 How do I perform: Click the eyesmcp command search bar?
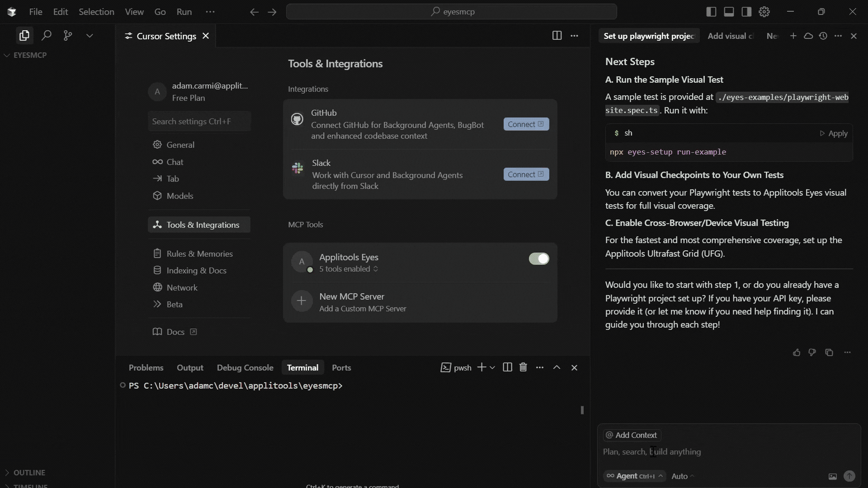coord(451,12)
